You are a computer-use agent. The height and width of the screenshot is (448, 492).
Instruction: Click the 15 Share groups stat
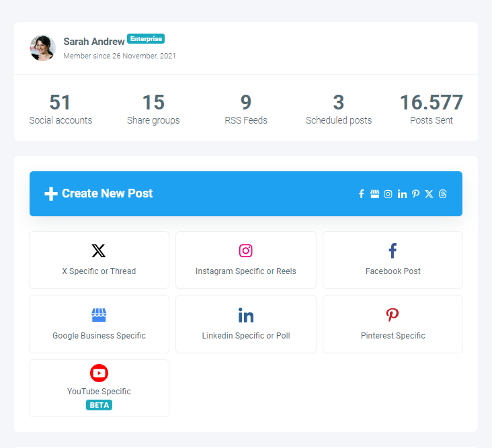(x=153, y=109)
